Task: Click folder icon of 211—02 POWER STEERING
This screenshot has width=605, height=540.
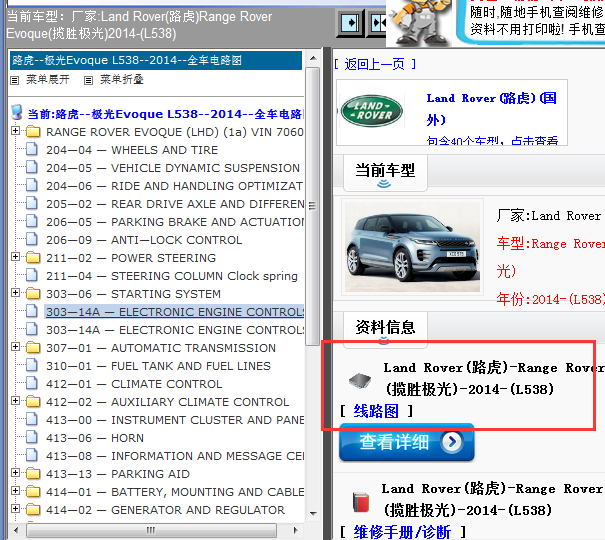Action: pyautogui.click(x=33, y=258)
